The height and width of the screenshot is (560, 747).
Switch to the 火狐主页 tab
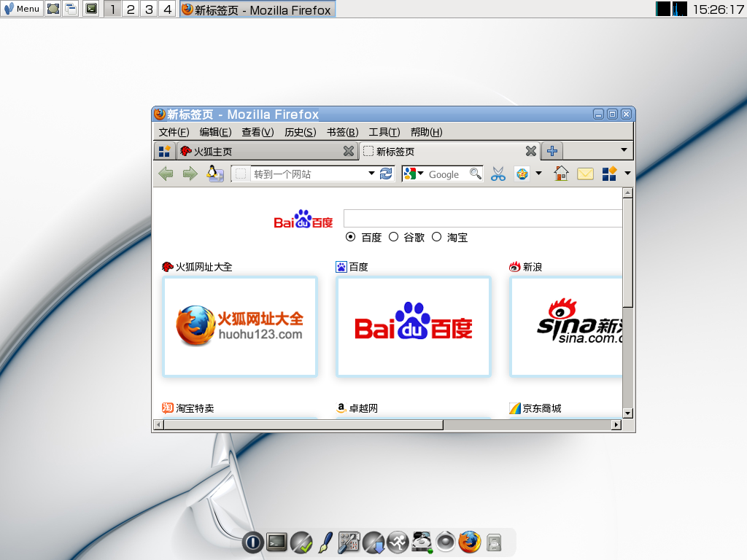267,152
